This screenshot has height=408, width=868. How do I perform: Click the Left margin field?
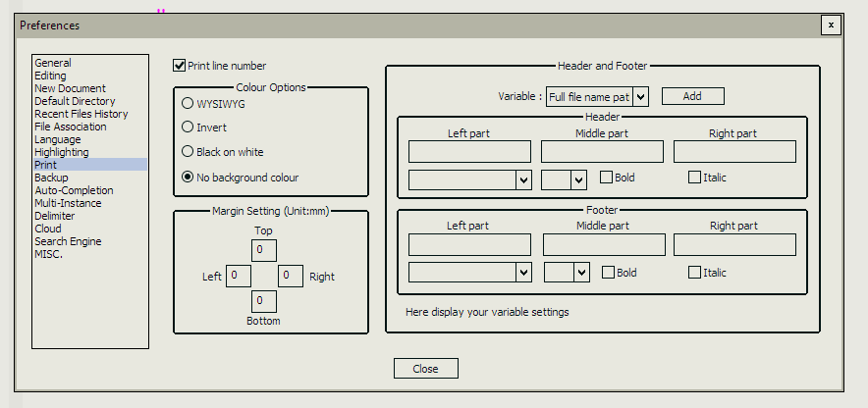(239, 276)
